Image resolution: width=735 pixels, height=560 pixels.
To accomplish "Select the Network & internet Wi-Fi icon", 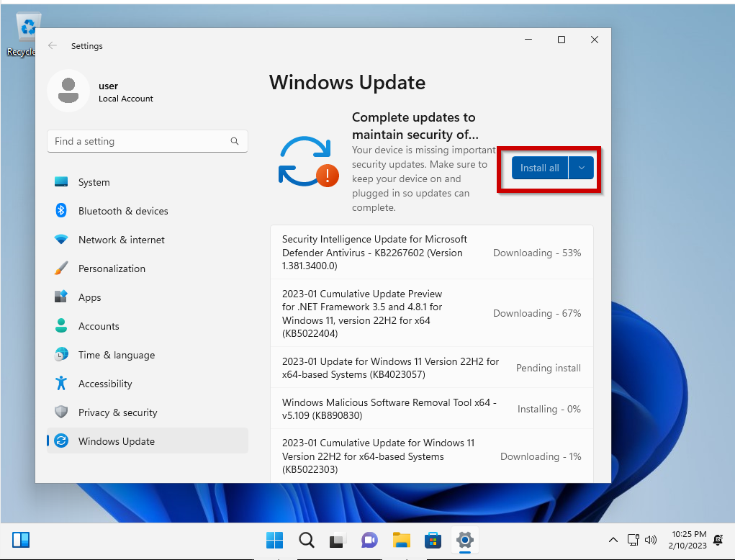I will coord(61,240).
